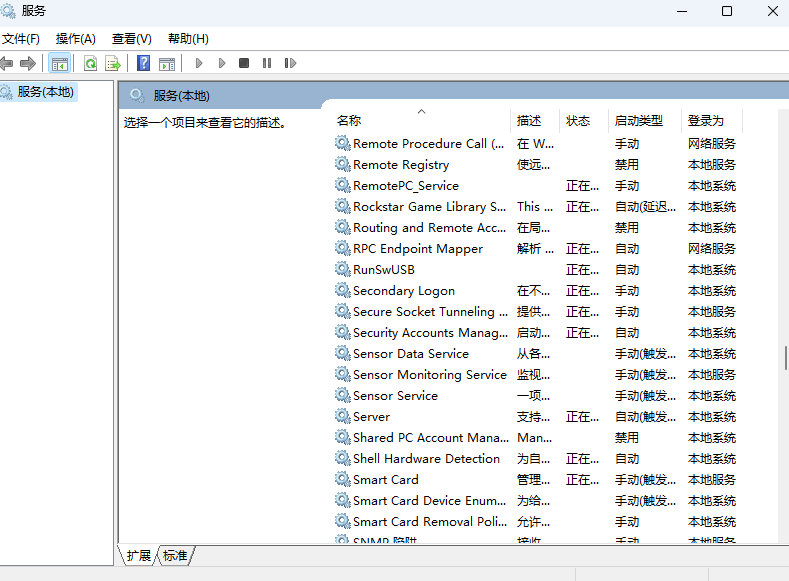This screenshot has height=581, width=789.
Task: Click the Refresh toolbar icon
Action: (91, 63)
